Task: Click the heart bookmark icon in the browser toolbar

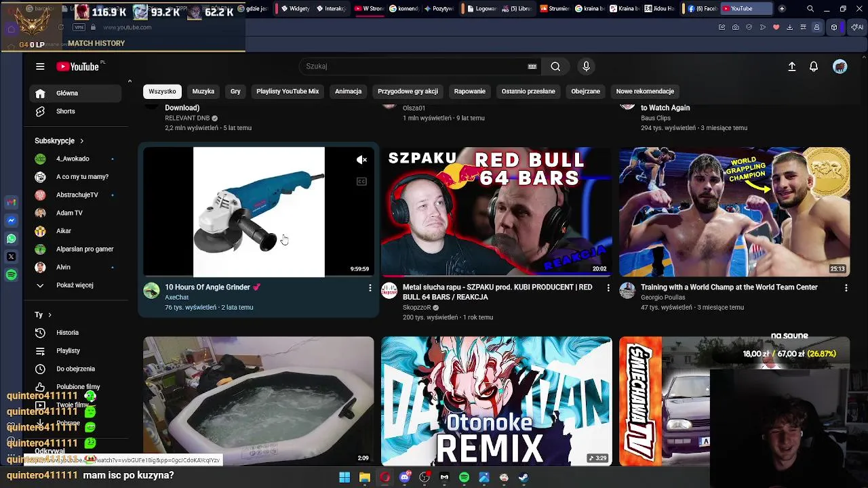Action: 776,27
